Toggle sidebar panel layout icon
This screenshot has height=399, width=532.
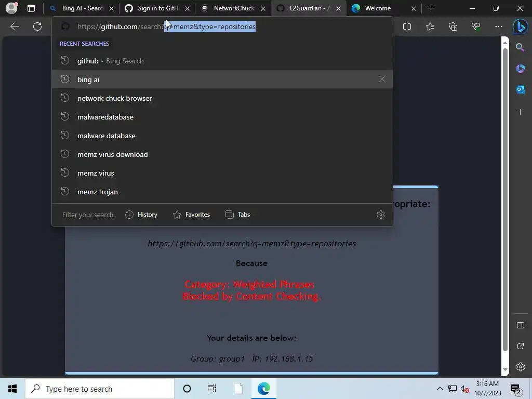[x=520, y=325]
